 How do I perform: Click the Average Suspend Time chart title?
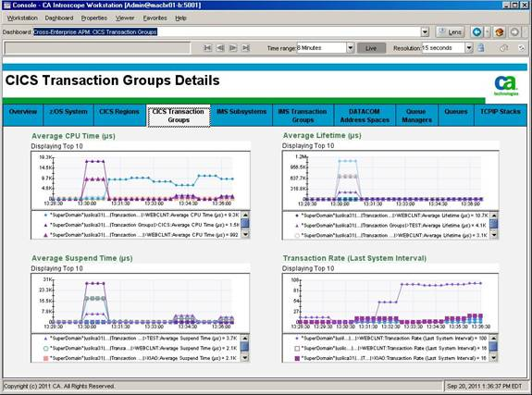(x=82, y=258)
